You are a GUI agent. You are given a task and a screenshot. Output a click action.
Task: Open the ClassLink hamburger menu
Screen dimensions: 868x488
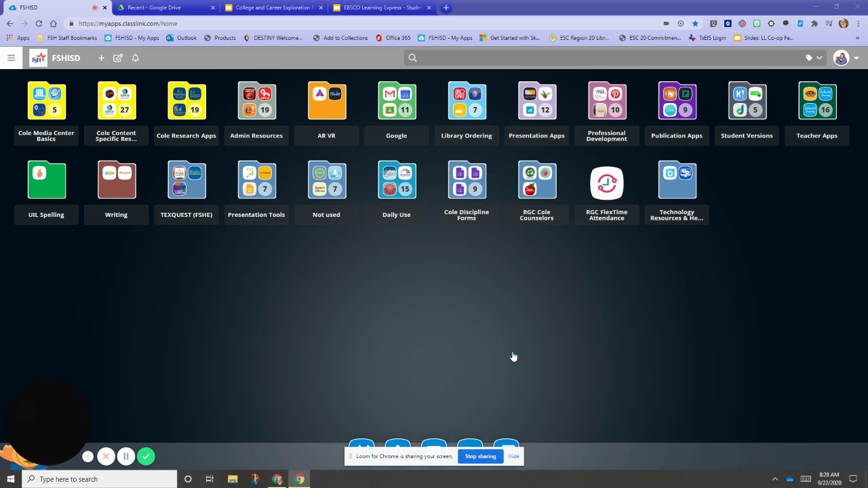11,58
